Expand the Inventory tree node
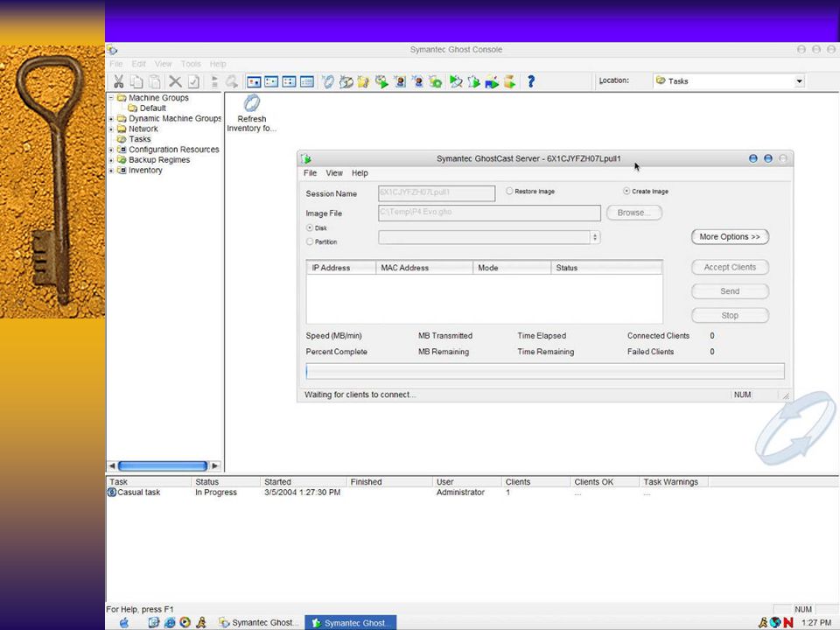Viewport: 840px width, 630px height. click(111, 171)
